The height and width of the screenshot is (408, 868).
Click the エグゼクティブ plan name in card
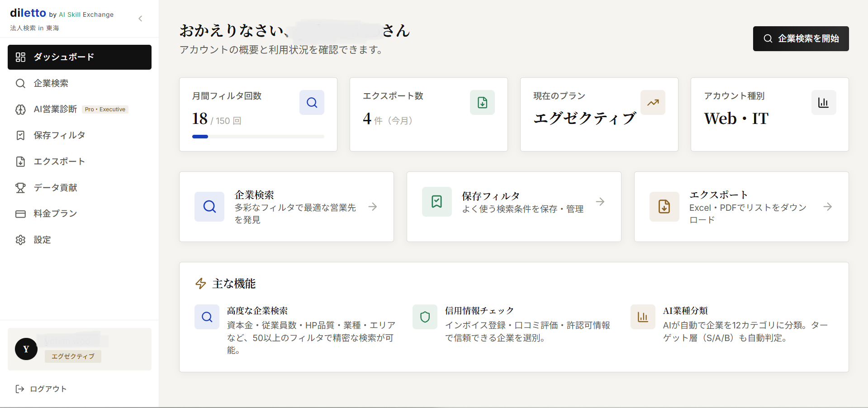pos(585,119)
